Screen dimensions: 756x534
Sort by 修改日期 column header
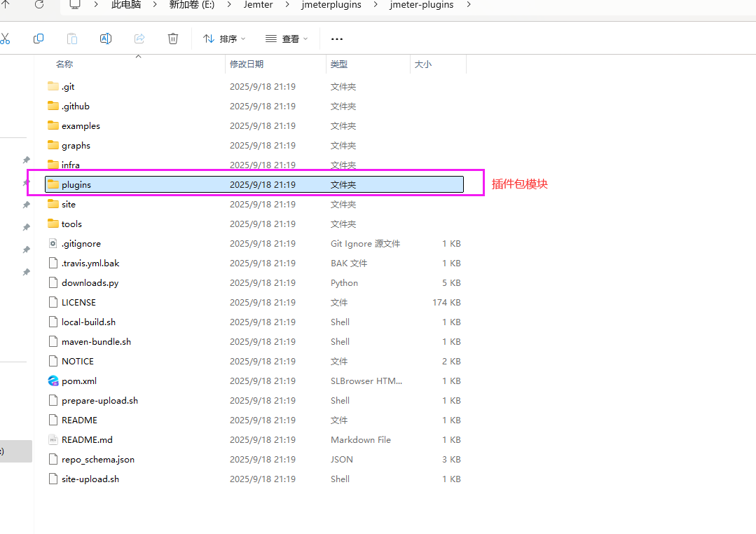[247, 64]
